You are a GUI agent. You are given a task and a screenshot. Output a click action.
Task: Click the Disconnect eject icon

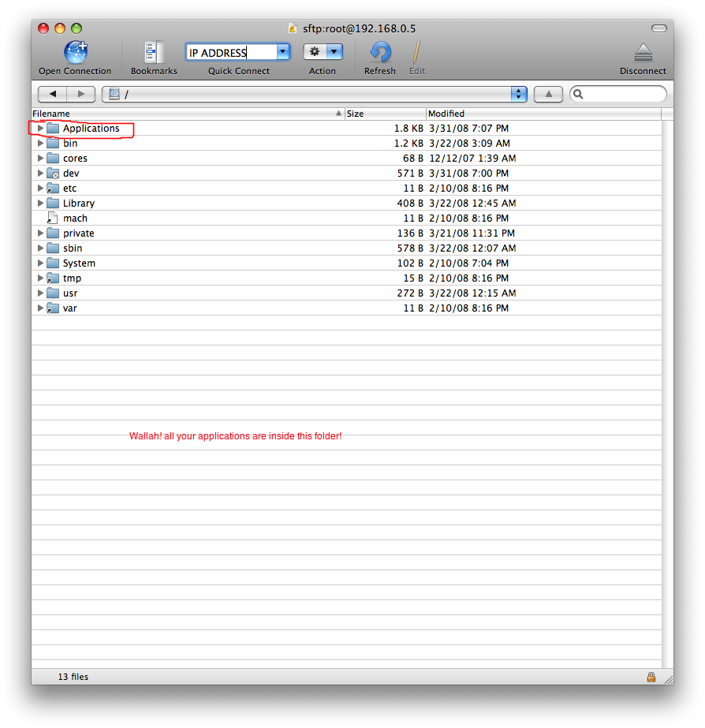click(643, 53)
